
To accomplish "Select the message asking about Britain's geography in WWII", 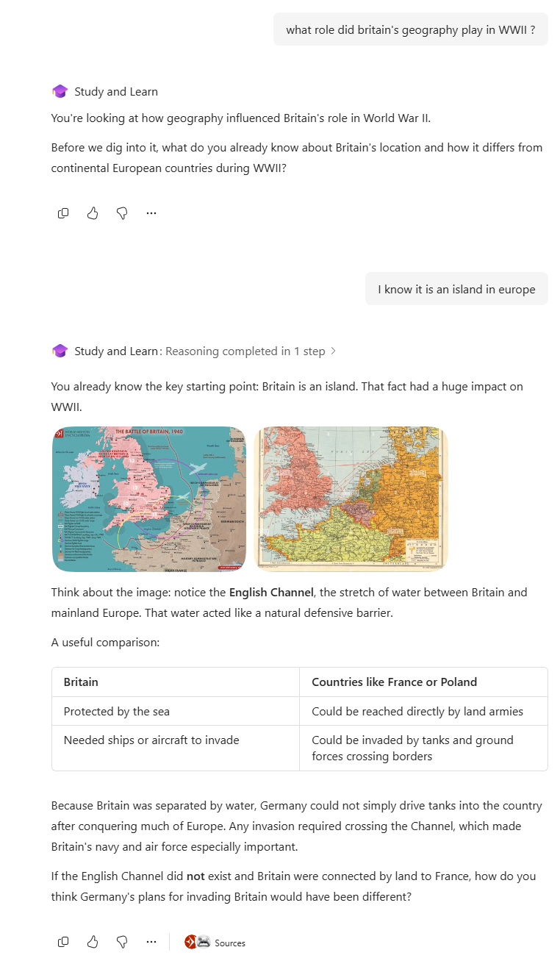I will pos(411,29).
